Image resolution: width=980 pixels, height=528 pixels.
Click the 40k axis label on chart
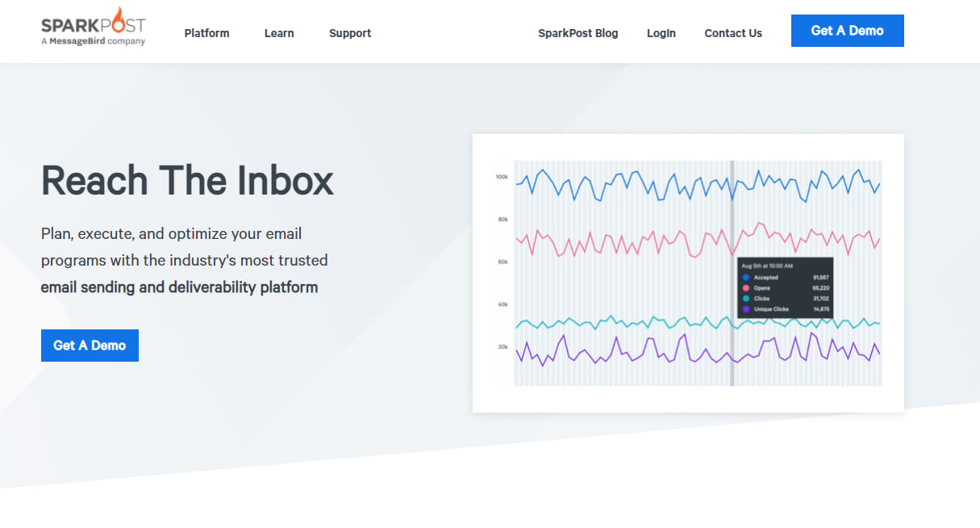pyautogui.click(x=503, y=305)
